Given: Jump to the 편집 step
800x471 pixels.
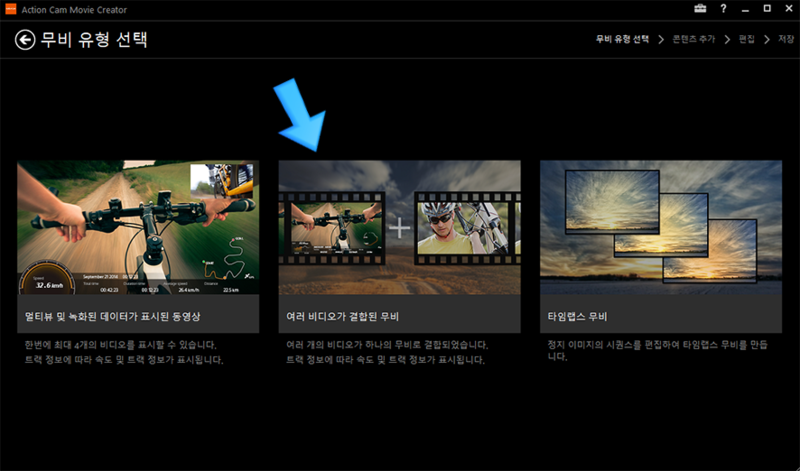Looking at the screenshot, I should click(746, 39).
